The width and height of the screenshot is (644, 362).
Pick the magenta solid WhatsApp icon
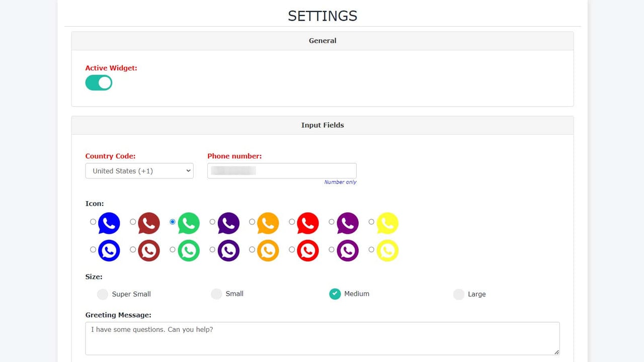(348, 223)
